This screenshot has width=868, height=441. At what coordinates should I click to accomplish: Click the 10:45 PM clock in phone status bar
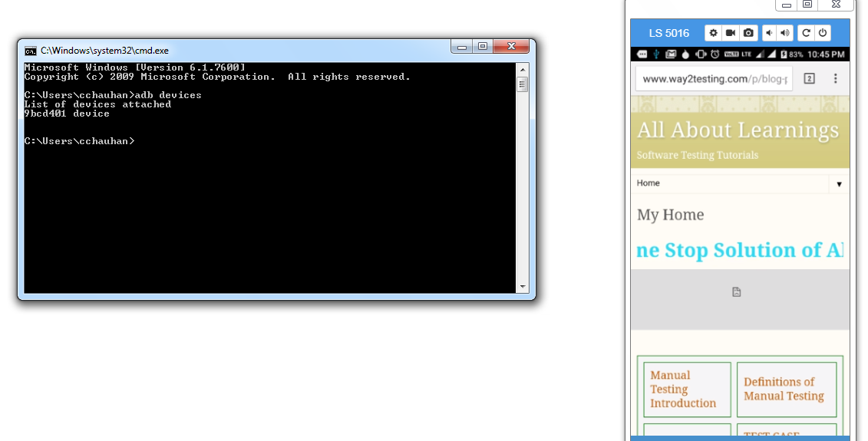826,54
